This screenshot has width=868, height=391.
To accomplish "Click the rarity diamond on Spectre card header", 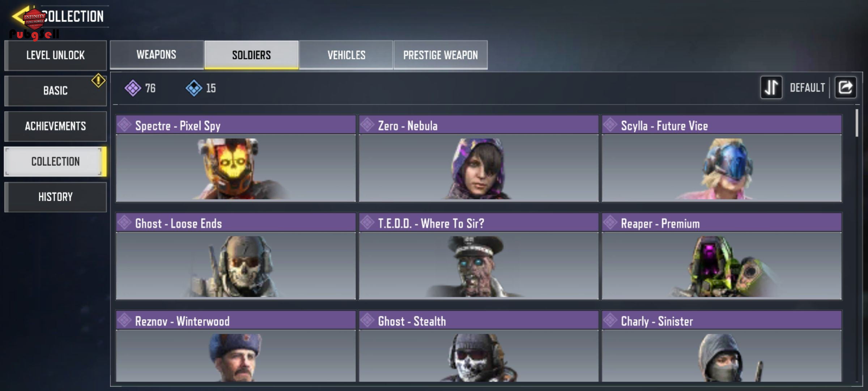I will coord(124,125).
